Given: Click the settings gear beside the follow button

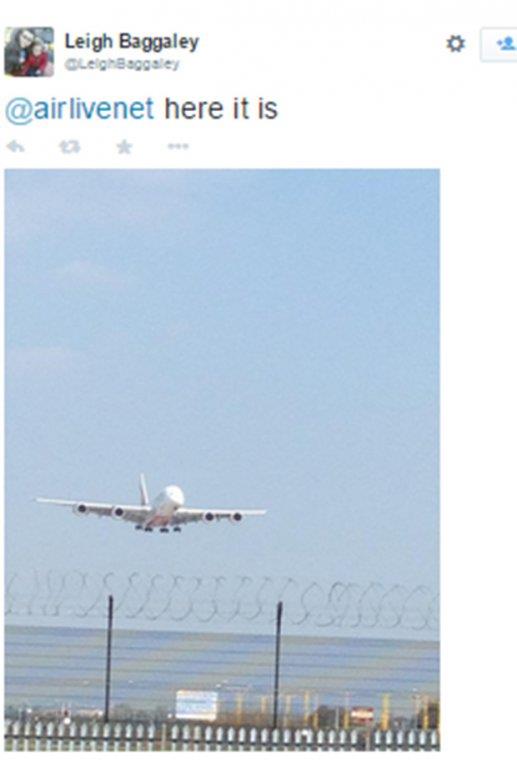Looking at the screenshot, I should pyautogui.click(x=455, y=44).
